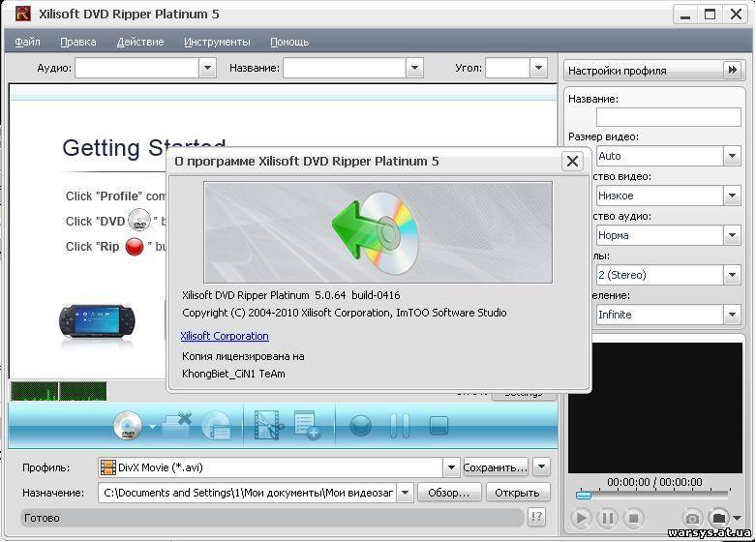Click the Сохранить... button
Screen dimensions: 756x542
click(x=496, y=467)
